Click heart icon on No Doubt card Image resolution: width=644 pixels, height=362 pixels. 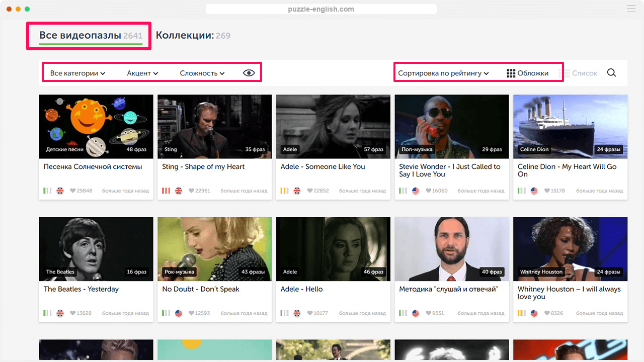(x=191, y=313)
